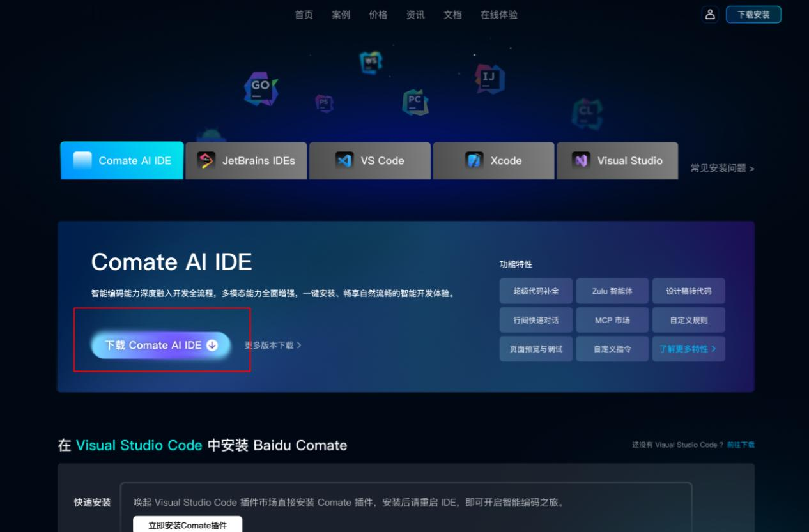Click the download arrow icon in 下载 Comate AI IDE

point(212,345)
